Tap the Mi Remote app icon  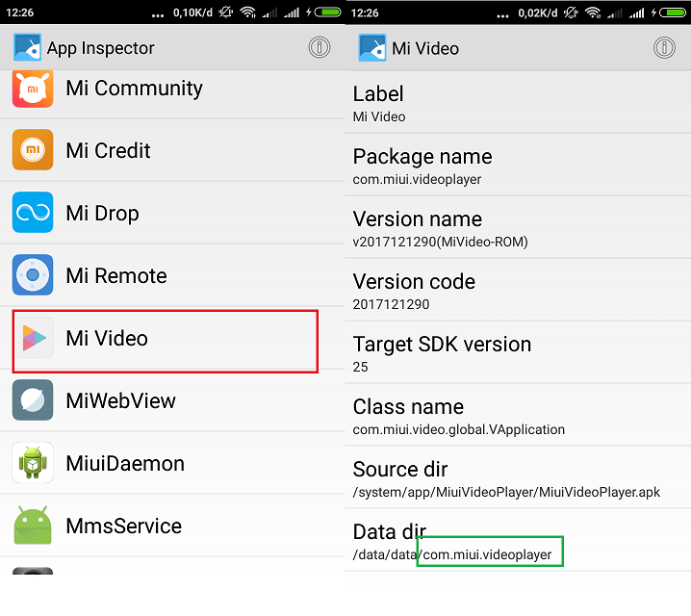33,275
